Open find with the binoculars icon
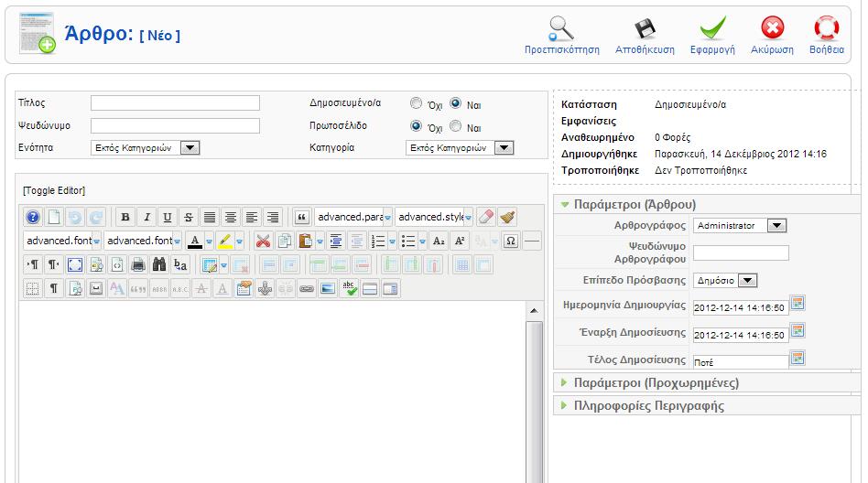 coord(159,264)
